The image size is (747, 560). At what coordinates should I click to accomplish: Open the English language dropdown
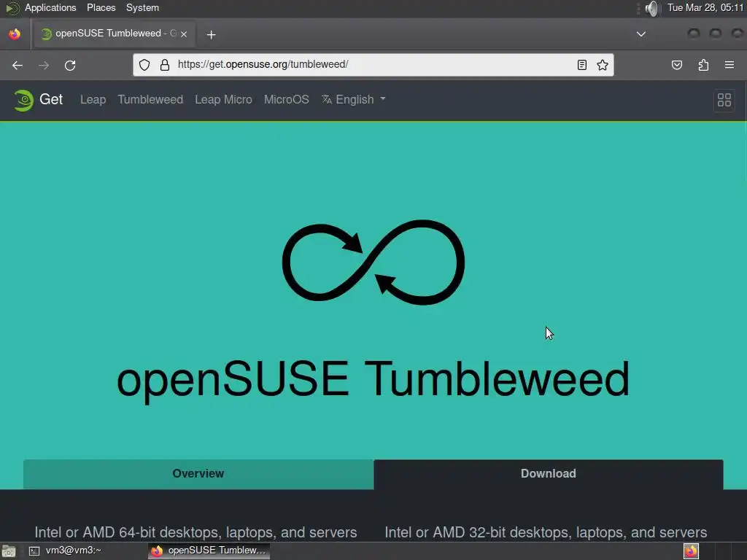(354, 99)
